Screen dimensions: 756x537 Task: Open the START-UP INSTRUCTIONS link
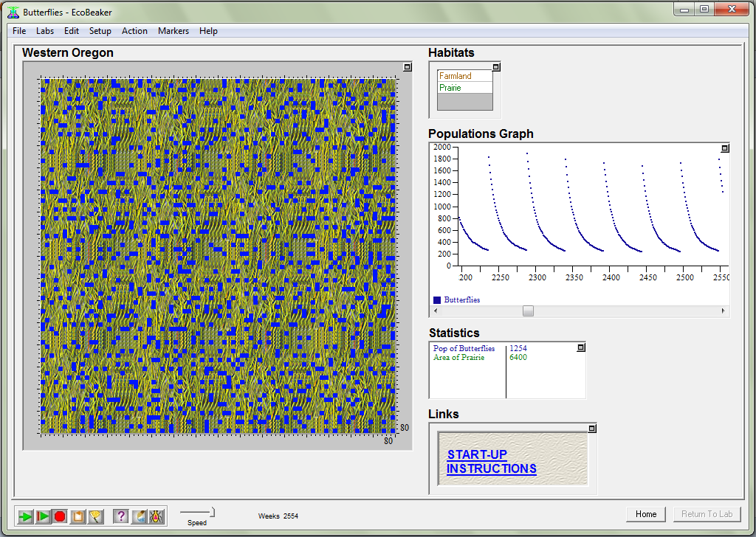[491, 462]
